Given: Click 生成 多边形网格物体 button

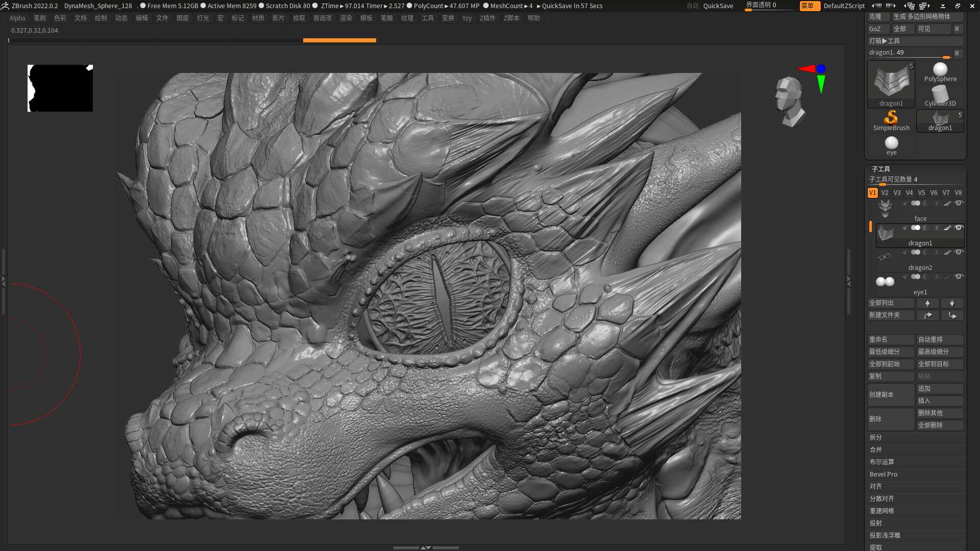Looking at the screenshot, I should (x=927, y=17).
